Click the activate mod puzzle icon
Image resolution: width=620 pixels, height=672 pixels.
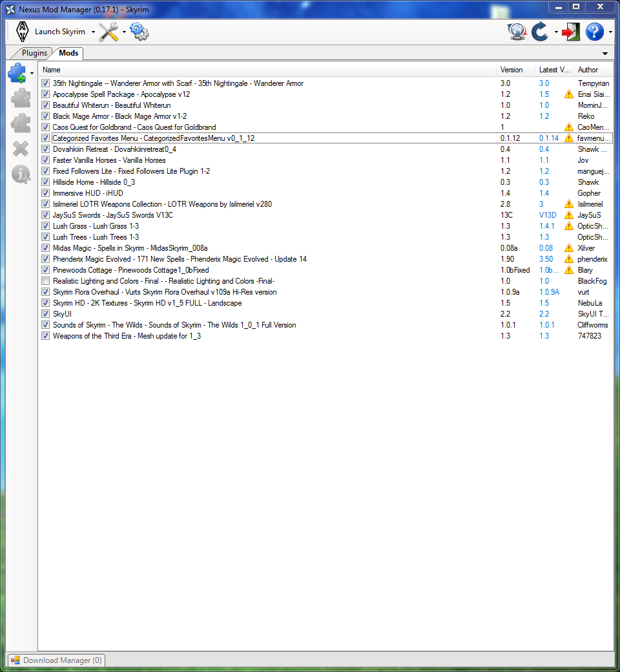tap(21, 98)
